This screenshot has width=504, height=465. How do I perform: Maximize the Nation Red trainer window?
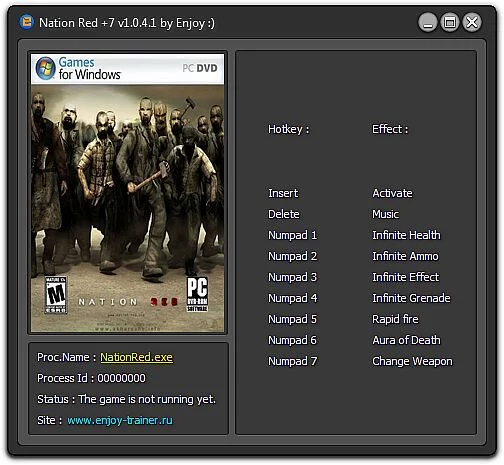[x=450, y=23]
